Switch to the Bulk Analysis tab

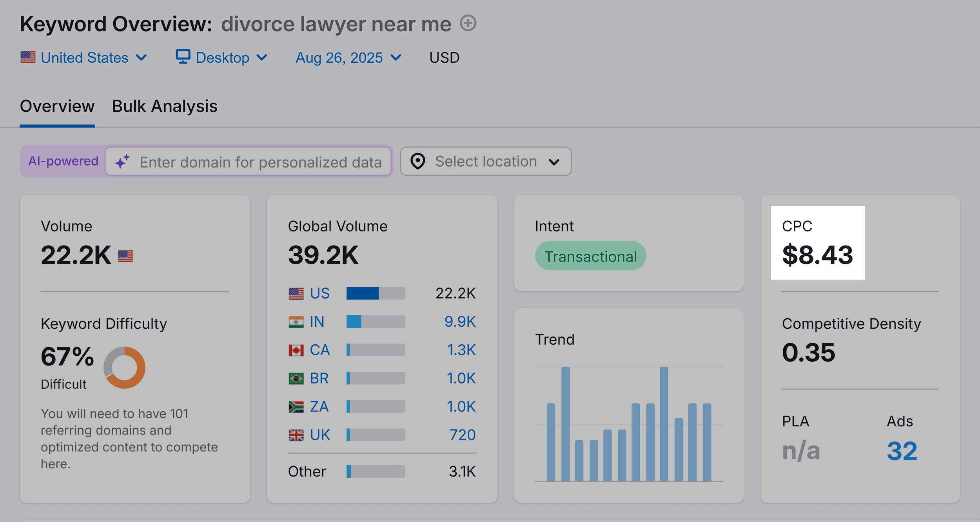[165, 106]
